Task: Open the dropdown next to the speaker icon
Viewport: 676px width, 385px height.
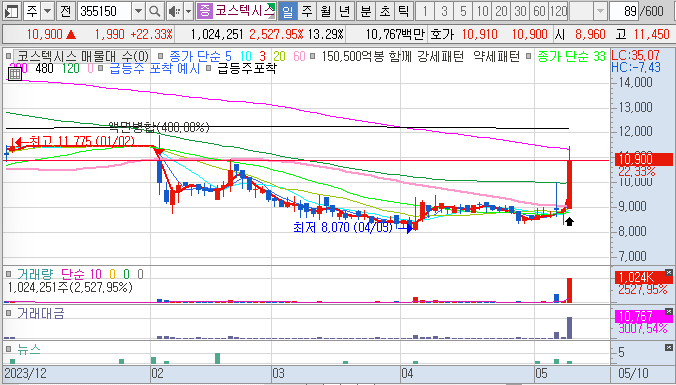Action: (x=188, y=11)
